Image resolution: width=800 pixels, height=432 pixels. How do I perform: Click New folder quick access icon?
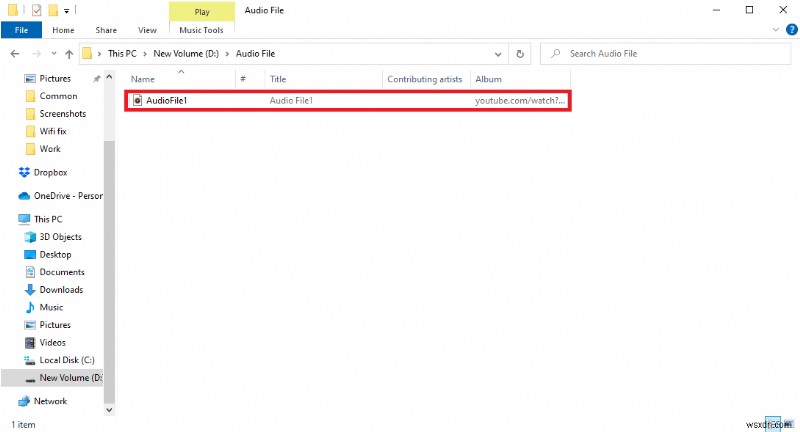[x=53, y=10]
